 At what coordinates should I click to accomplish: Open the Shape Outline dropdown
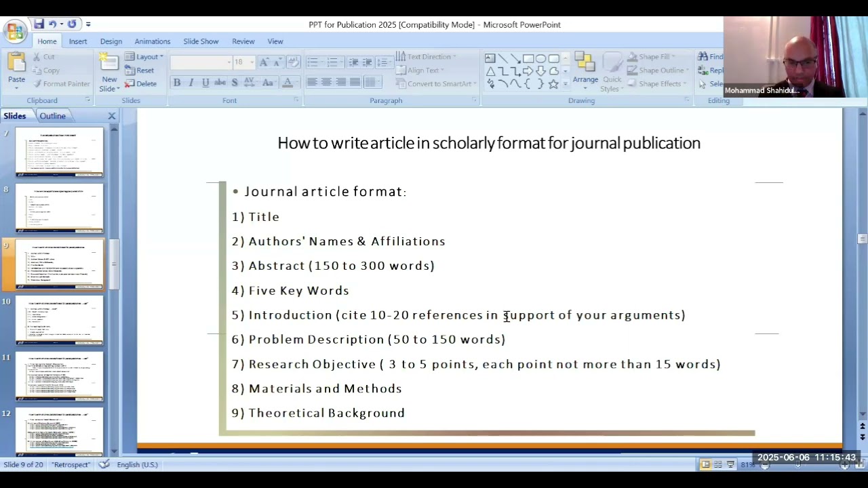point(657,70)
